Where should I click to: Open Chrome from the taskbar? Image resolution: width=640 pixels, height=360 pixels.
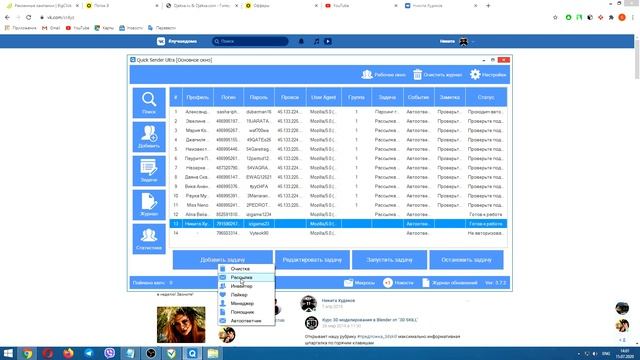pos(27,353)
